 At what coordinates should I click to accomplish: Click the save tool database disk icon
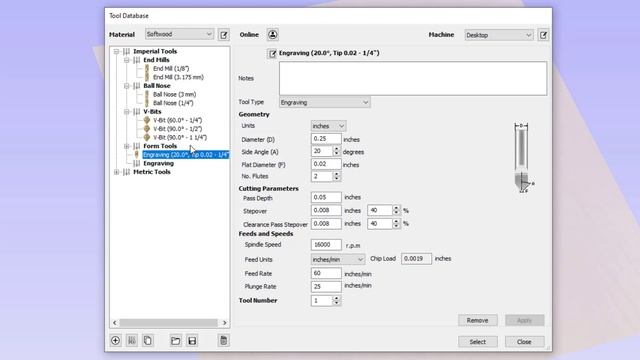point(192,340)
